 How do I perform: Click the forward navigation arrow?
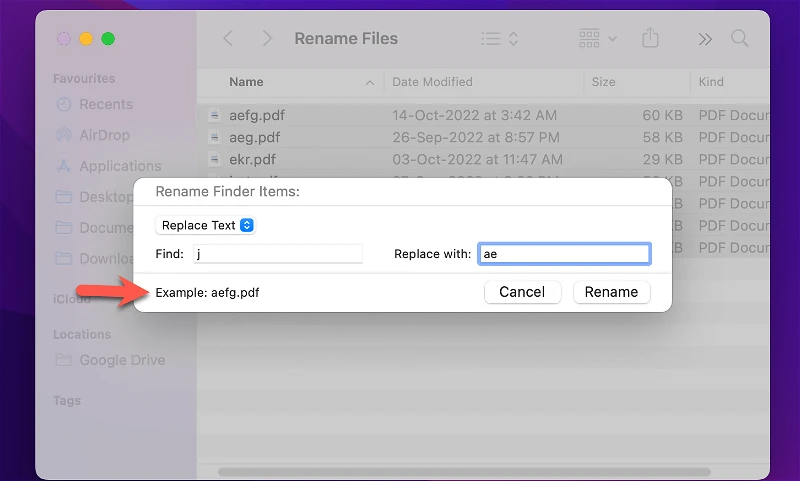266,39
